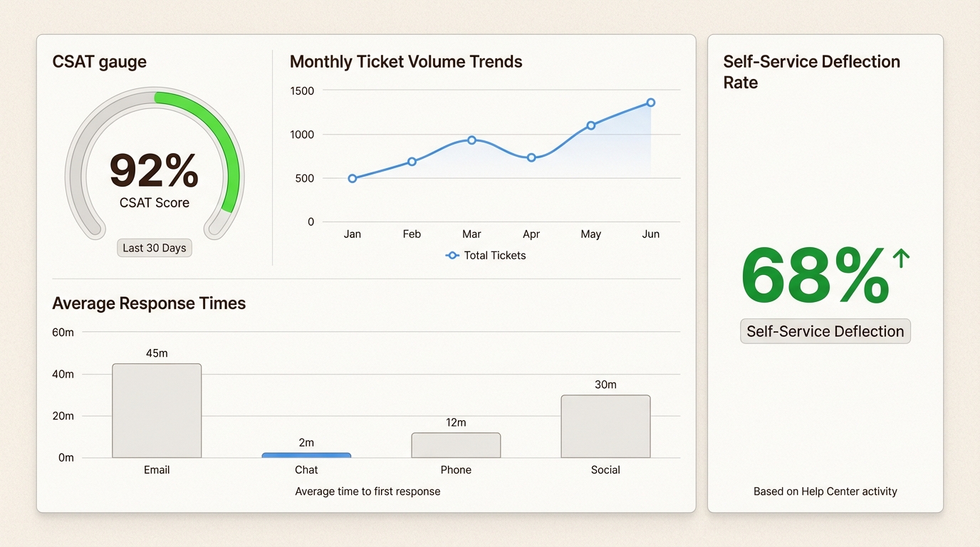Click the Self-Service Deflection label badge
Screen dimensions: 980x547
pos(825,331)
